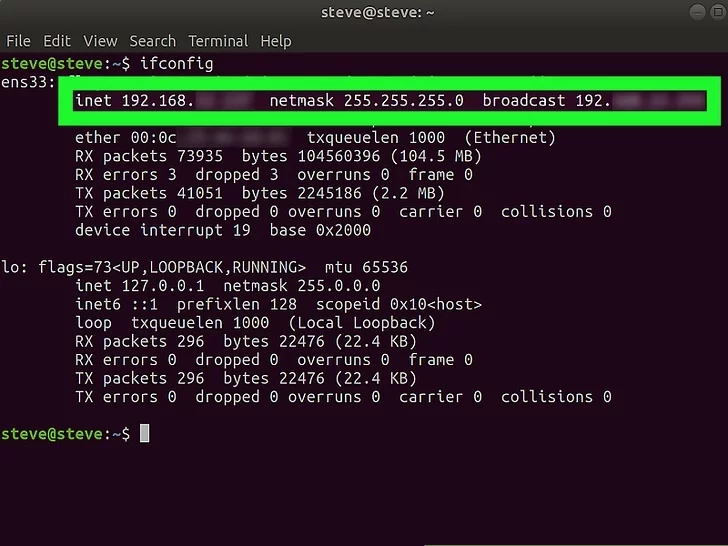The image size is (728, 546).
Task: Maximize the terminal window
Action: [x=718, y=12]
